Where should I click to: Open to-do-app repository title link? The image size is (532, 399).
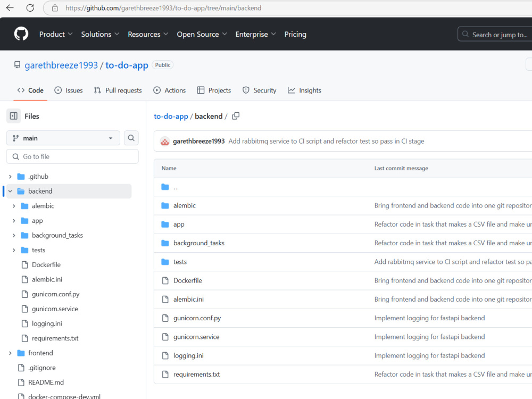pos(127,65)
